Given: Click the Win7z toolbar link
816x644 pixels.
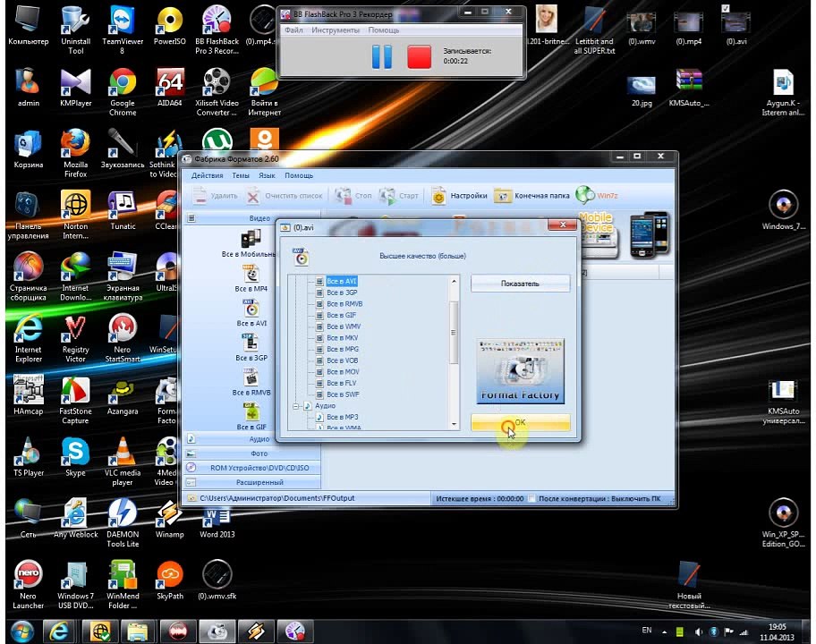Looking at the screenshot, I should click(x=597, y=196).
